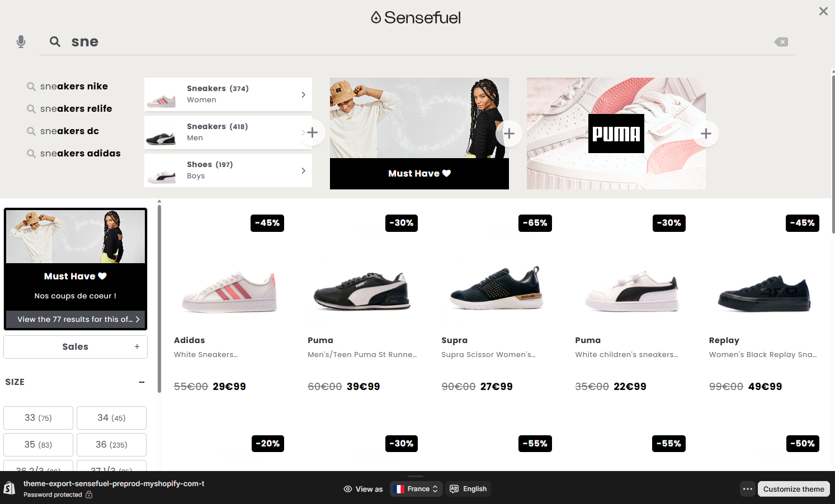835x504 pixels.
Task: Select size 33 filter
Action: tap(38, 418)
